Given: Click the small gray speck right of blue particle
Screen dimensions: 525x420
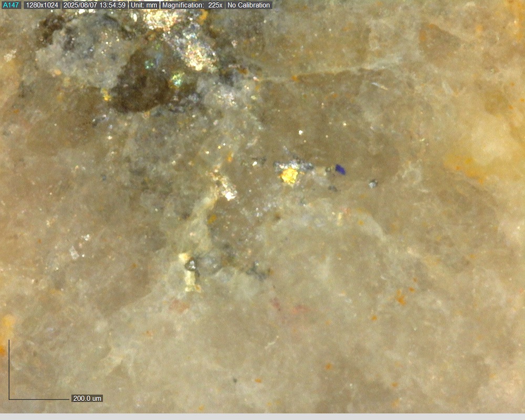Looking at the screenshot, I should pyautogui.click(x=373, y=184).
